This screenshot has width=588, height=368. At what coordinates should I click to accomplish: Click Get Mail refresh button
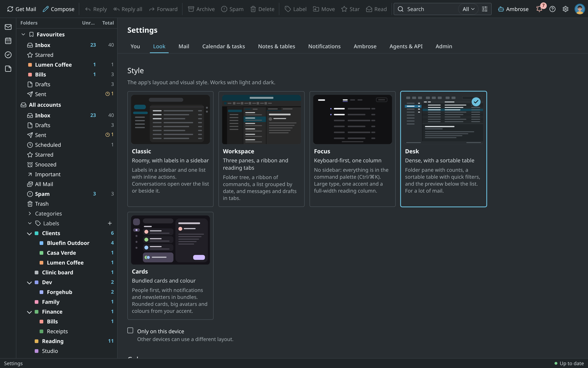click(x=21, y=9)
